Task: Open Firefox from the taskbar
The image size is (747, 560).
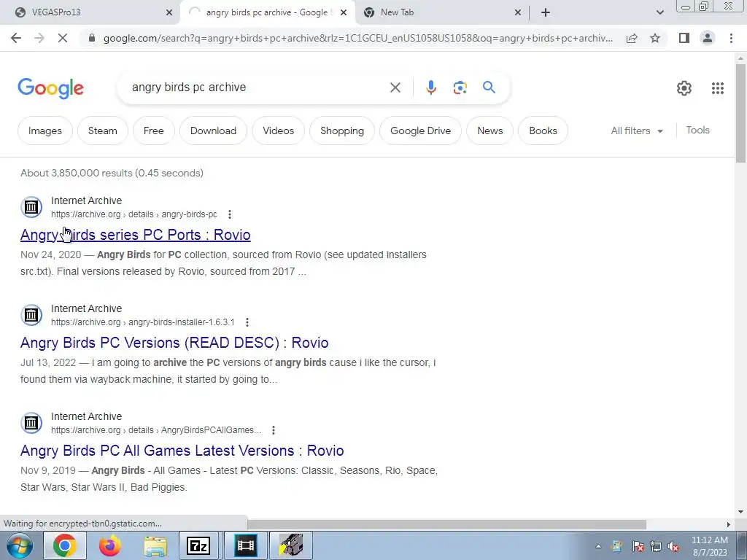Action: [x=109, y=545]
